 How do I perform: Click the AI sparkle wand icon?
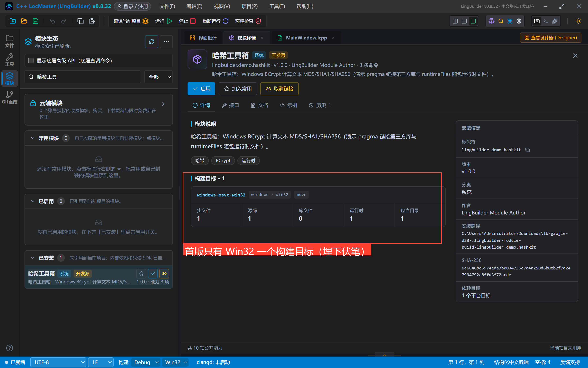[555, 21]
